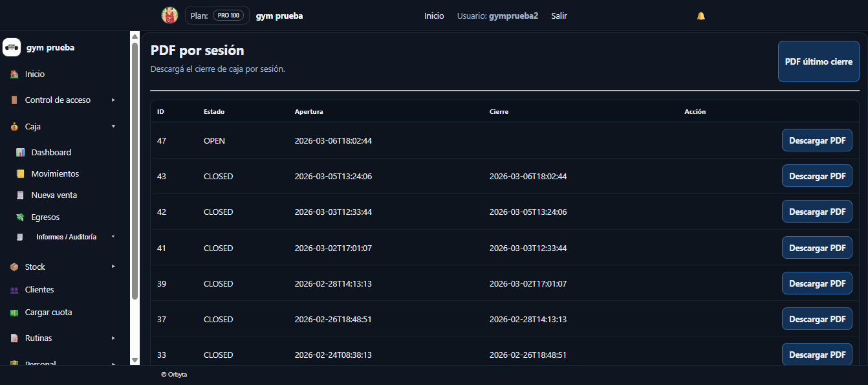This screenshot has width=868, height=385.
Task: Click the user avatar icon in header
Action: (169, 16)
